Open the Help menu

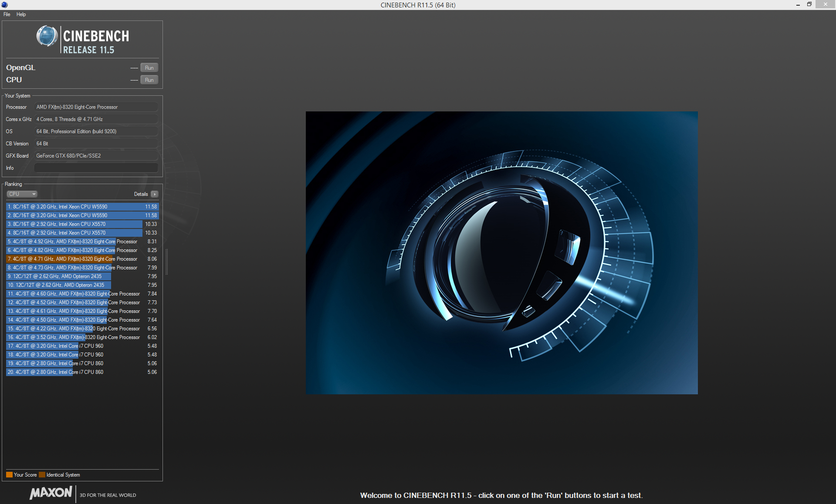coord(21,14)
